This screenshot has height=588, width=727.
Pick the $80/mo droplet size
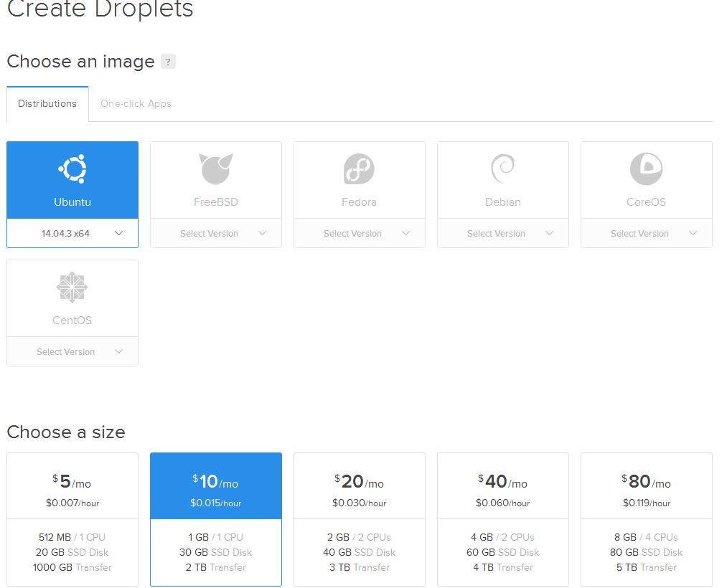647,519
